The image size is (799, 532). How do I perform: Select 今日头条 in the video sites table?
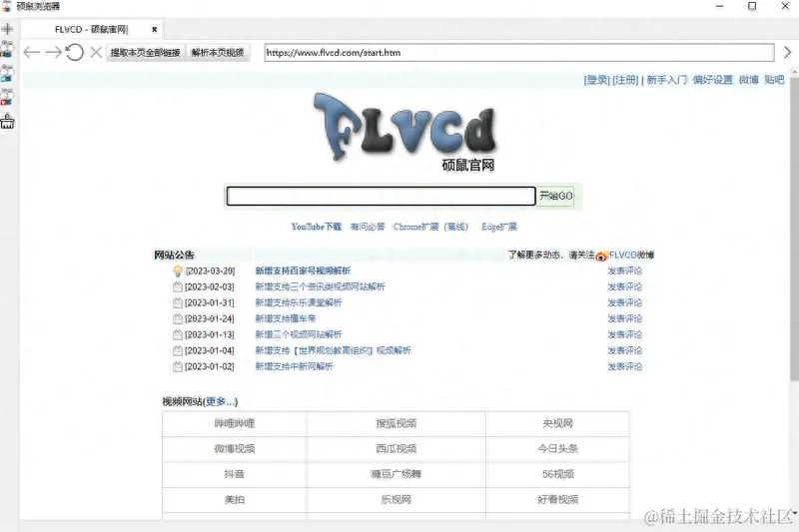click(558, 449)
